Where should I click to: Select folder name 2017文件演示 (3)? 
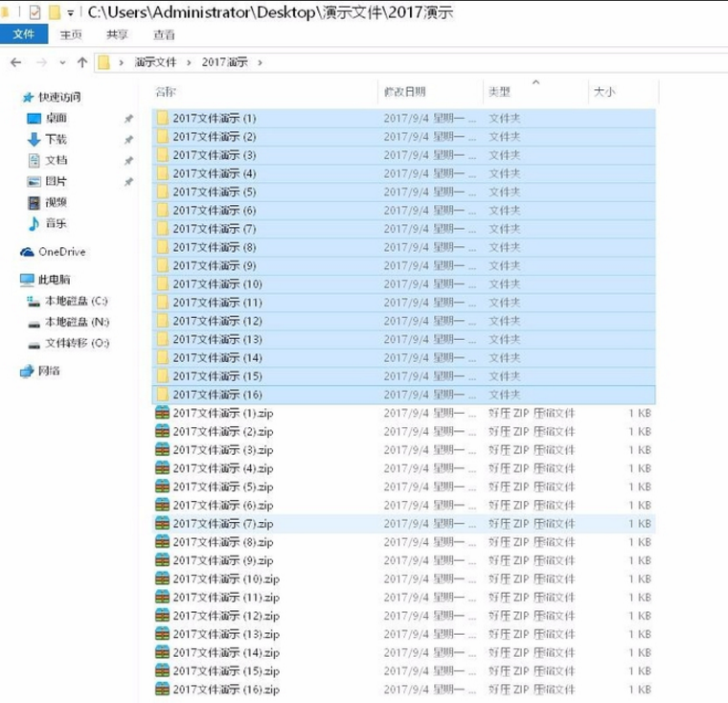[x=215, y=155]
